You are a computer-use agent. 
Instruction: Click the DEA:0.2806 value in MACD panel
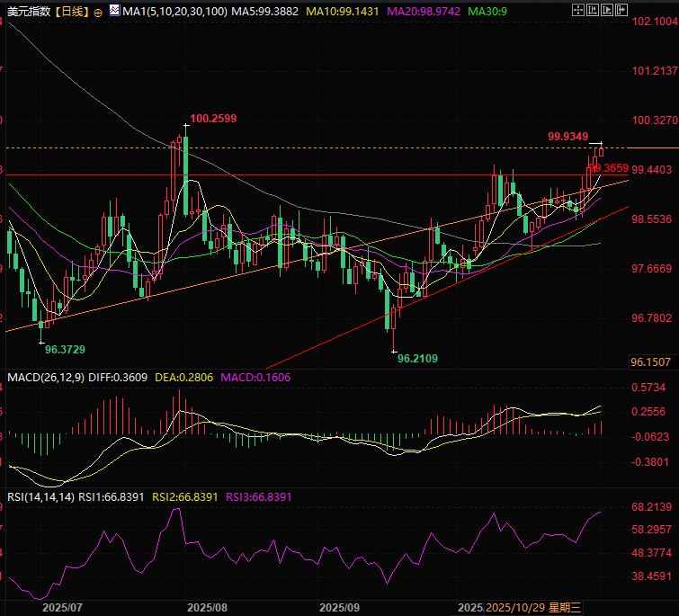coord(183,376)
